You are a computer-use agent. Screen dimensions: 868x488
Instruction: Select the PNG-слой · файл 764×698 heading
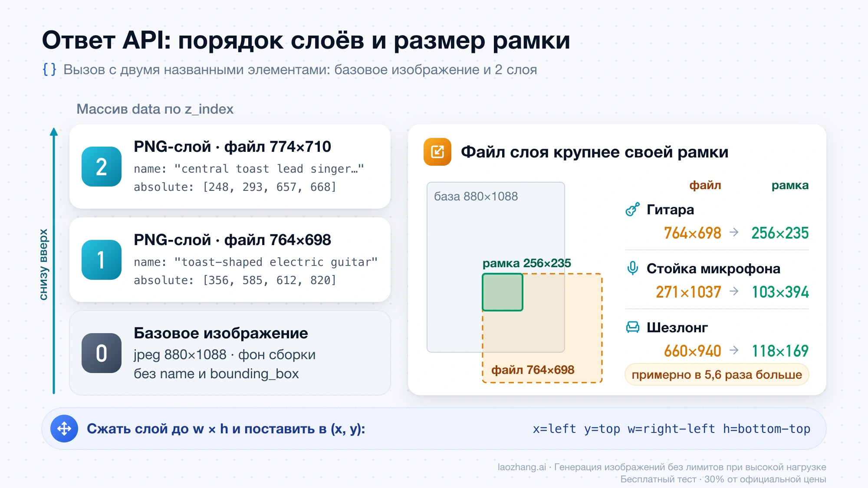pos(232,240)
